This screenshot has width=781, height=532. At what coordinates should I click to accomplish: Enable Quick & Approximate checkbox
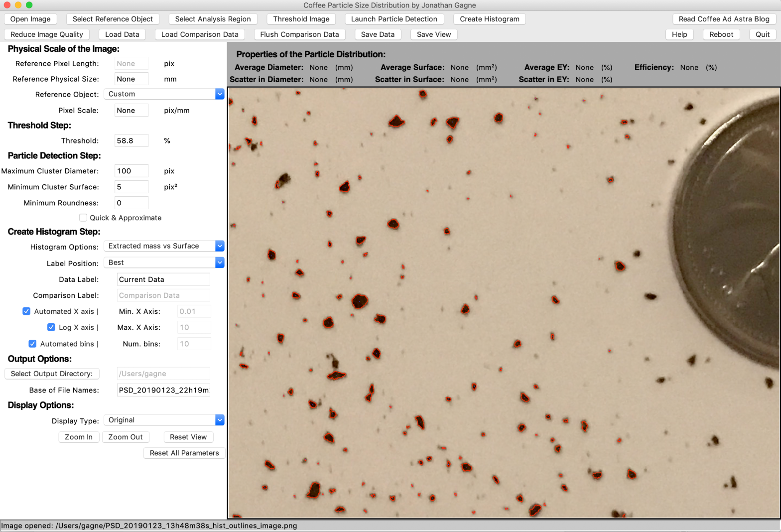click(83, 218)
